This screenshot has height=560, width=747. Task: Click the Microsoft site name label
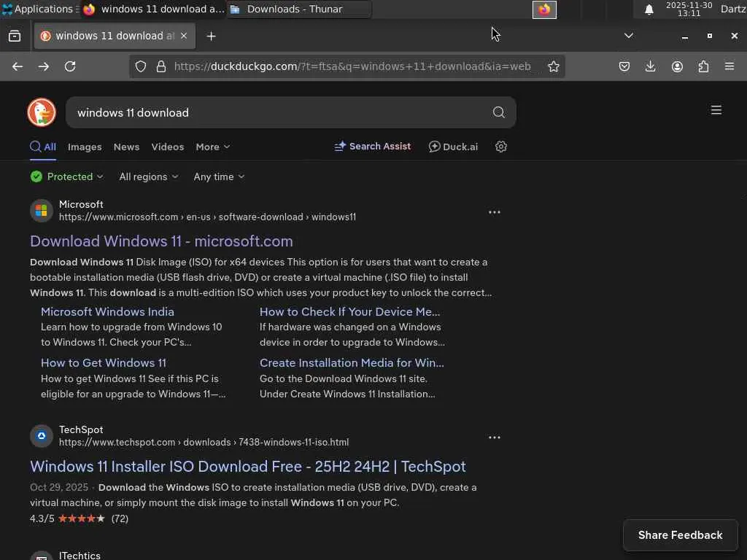tap(81, 204)
